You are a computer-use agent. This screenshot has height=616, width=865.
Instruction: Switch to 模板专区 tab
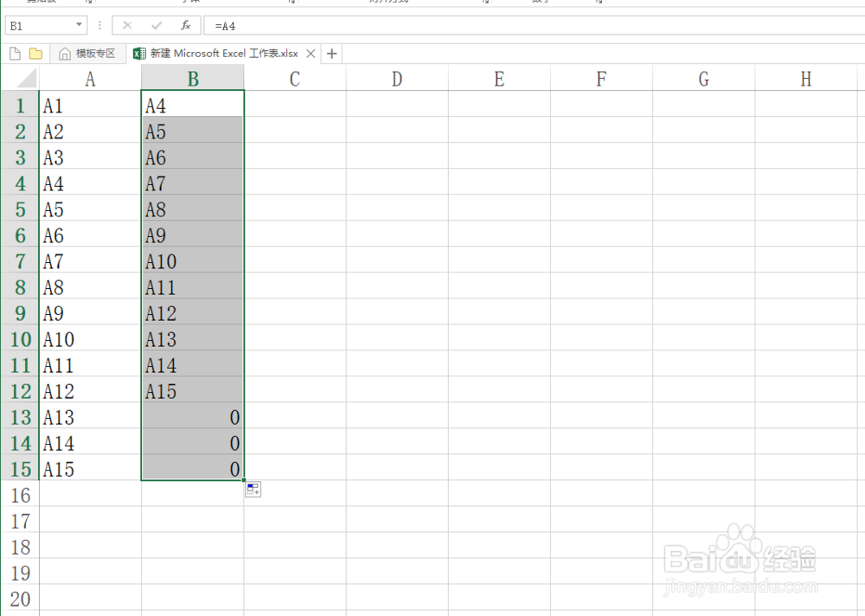[87, 54]
